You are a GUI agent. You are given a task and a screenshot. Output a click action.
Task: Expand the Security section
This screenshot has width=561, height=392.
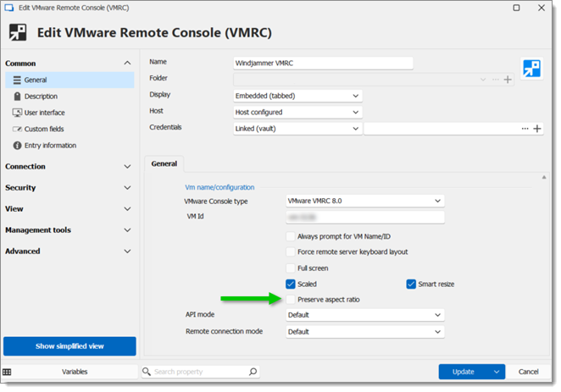pos(127,188)
